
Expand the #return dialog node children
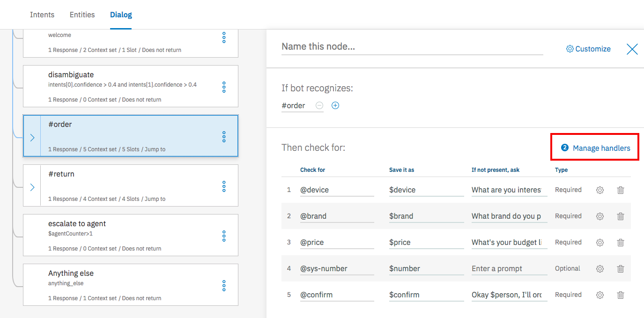click(x=32, y=187)
